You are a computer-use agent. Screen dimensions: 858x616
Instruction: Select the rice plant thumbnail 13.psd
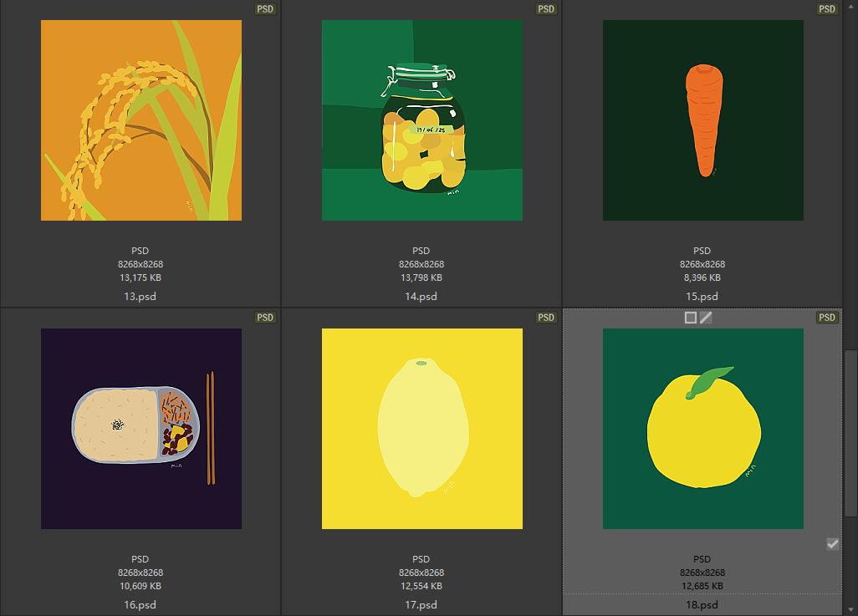click(141, 120)
